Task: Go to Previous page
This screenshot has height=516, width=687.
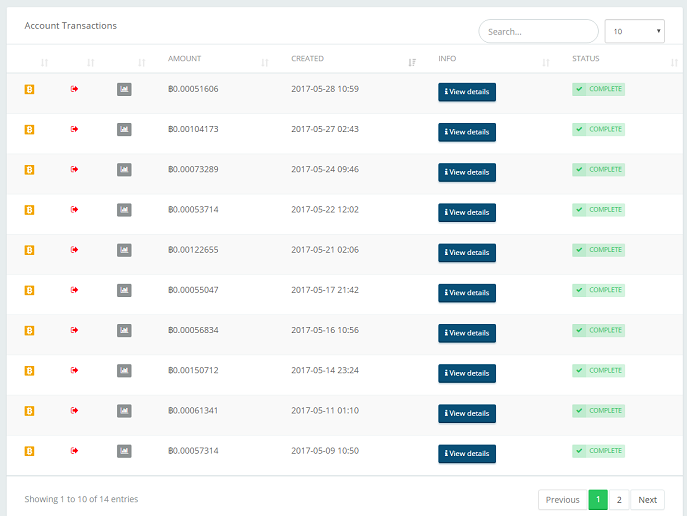Action: [x=562, y=500]
